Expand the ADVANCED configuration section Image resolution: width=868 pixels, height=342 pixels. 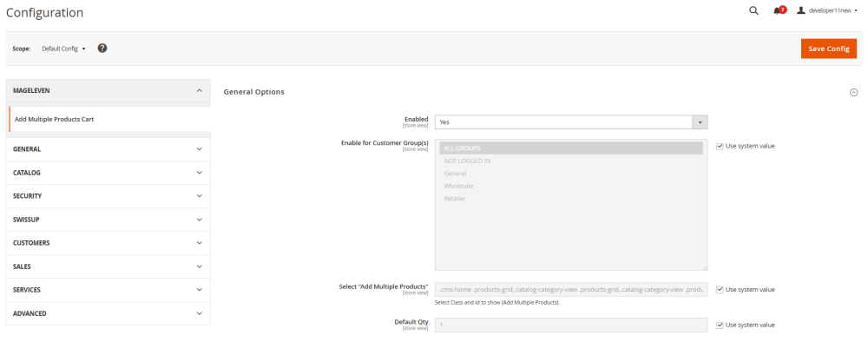[x=108, y=313]
